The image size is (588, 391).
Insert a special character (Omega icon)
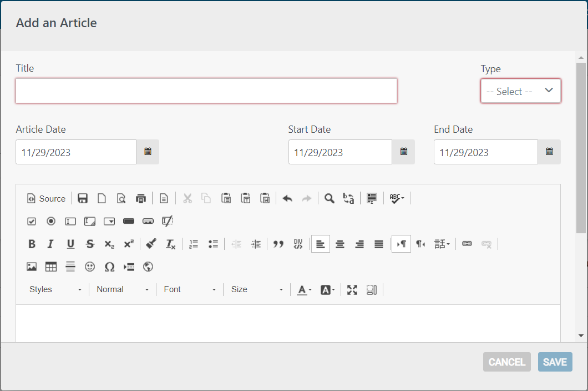pyautogui.click(x=109, y=267)
